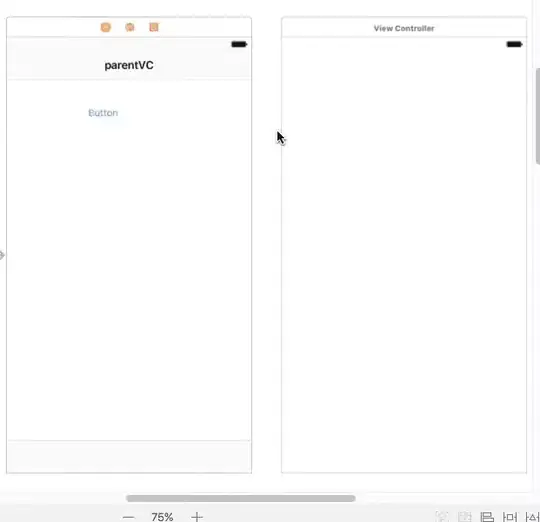Image resolution: width=540 pixels, height=522 pixels.
Task: Select the entry point arrow beside parentVC scene
Action: tap(2, 255)
